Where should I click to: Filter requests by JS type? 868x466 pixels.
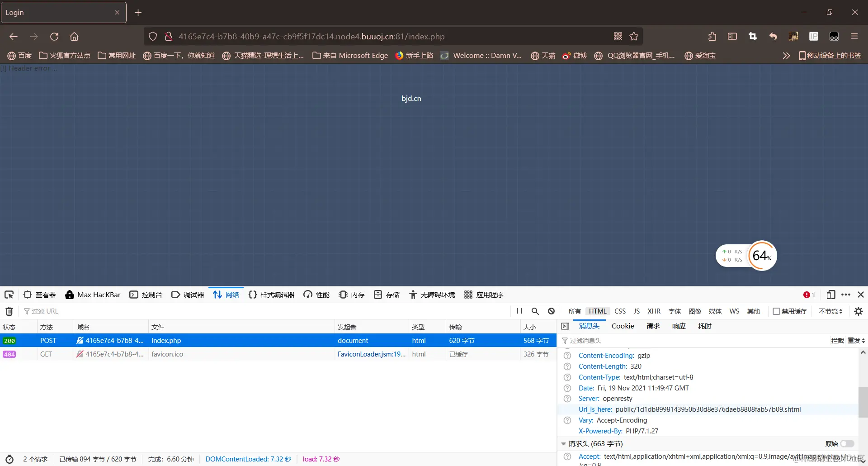tap(637, 311)
